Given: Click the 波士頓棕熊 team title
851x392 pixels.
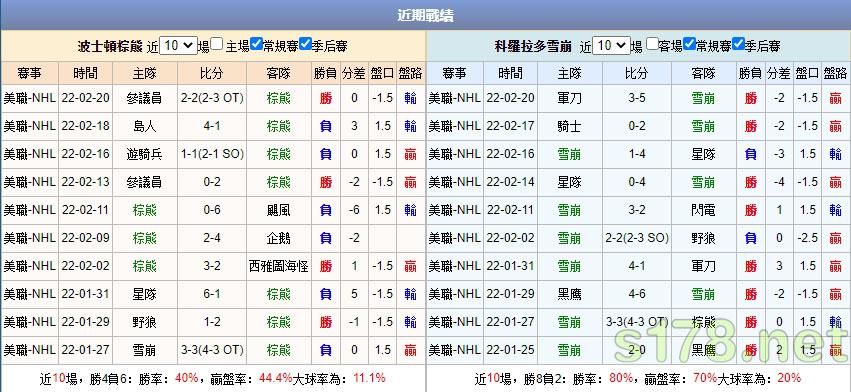Looking at the screenshot, I should [x=110, y=46].
